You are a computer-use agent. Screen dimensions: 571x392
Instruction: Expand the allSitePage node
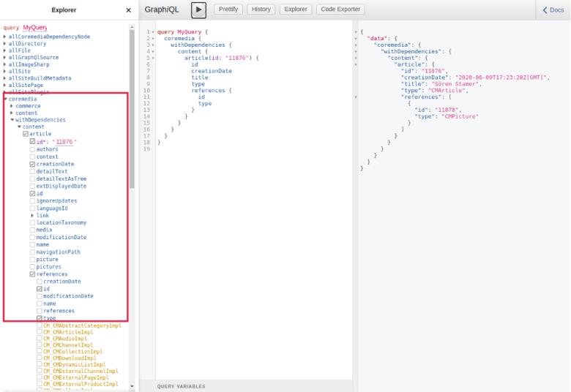pos(4,85)
